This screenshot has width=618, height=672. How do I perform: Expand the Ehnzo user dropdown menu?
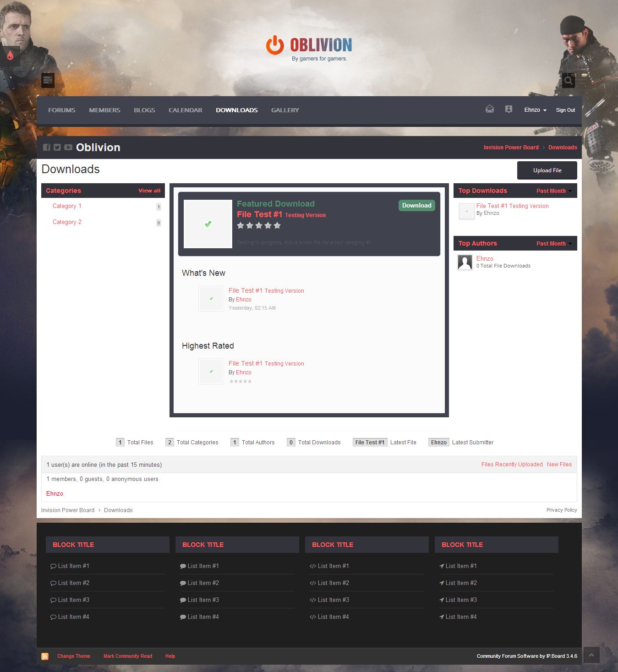tap(535, 110)
